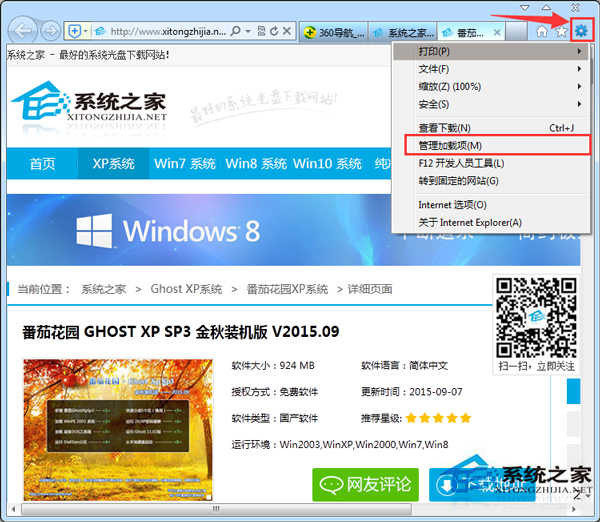The width and height of the screenshot is (600, 522).
Task: Click horizontal scrollbar right arrow
Action: point(574,509)
